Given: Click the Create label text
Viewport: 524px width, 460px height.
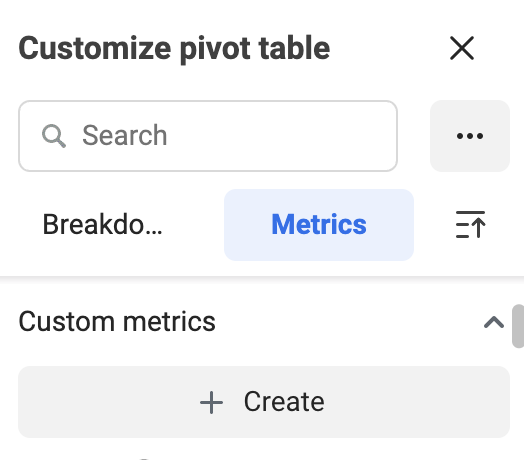Looking at the screenshot, I should click(x=284, y=401).
